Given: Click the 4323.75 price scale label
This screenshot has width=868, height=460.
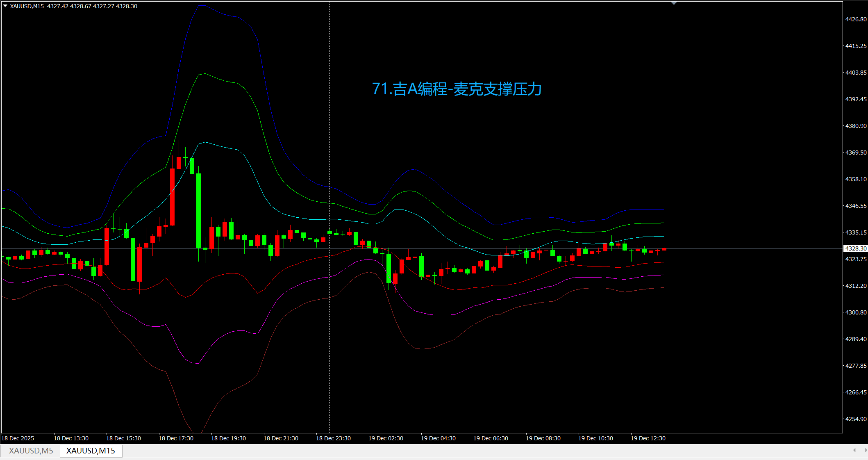Looking at the screenshot, I should click(x=856, y=259).
